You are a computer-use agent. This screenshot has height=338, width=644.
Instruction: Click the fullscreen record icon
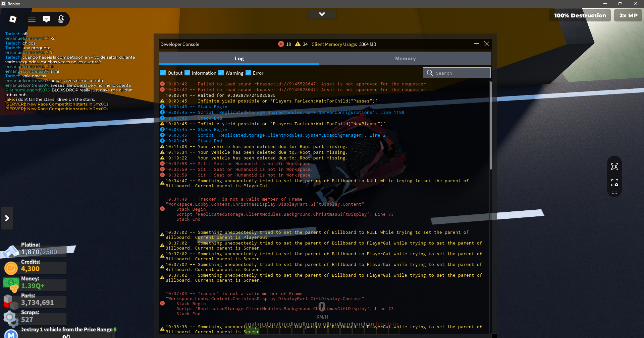(614, 183)
